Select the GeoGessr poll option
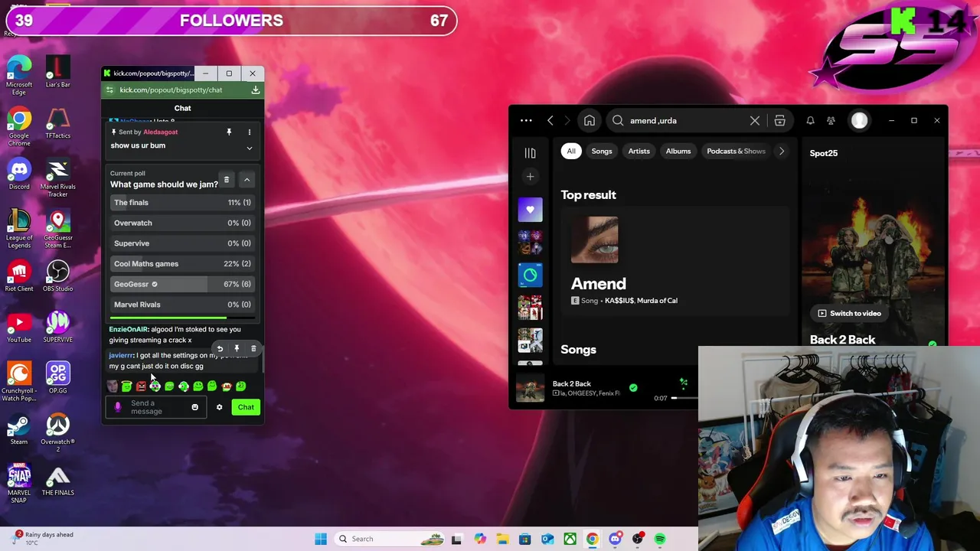 [182, 284]
